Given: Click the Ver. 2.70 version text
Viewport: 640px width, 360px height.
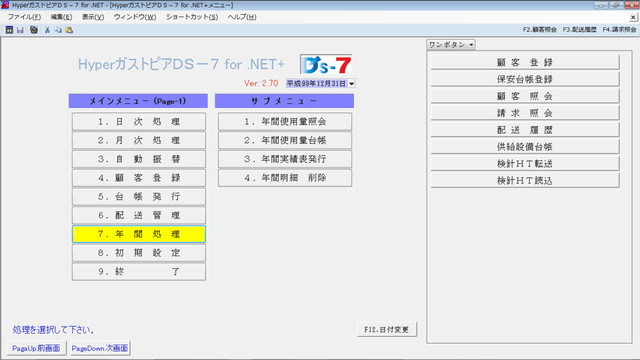Looking at the screenshot, I should coord(261,83).
